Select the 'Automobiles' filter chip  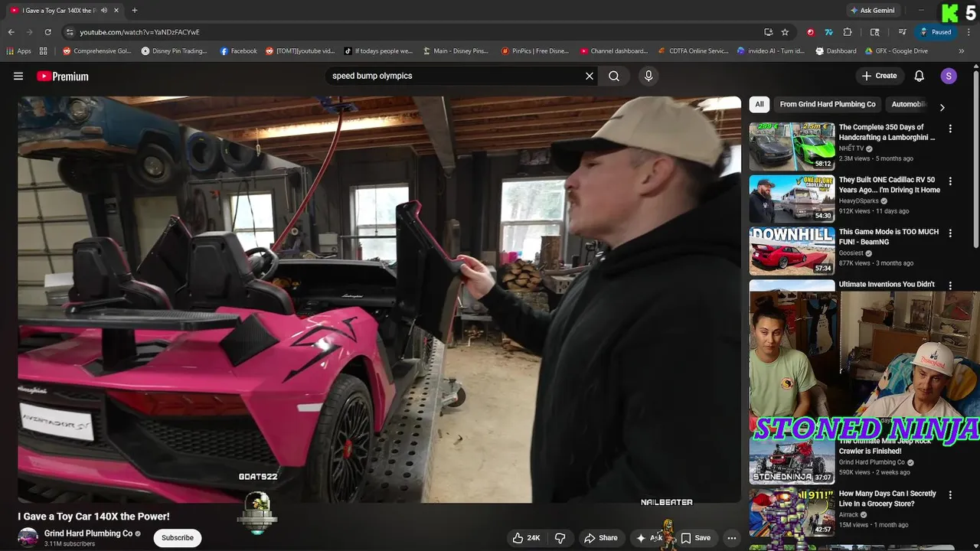909,104
